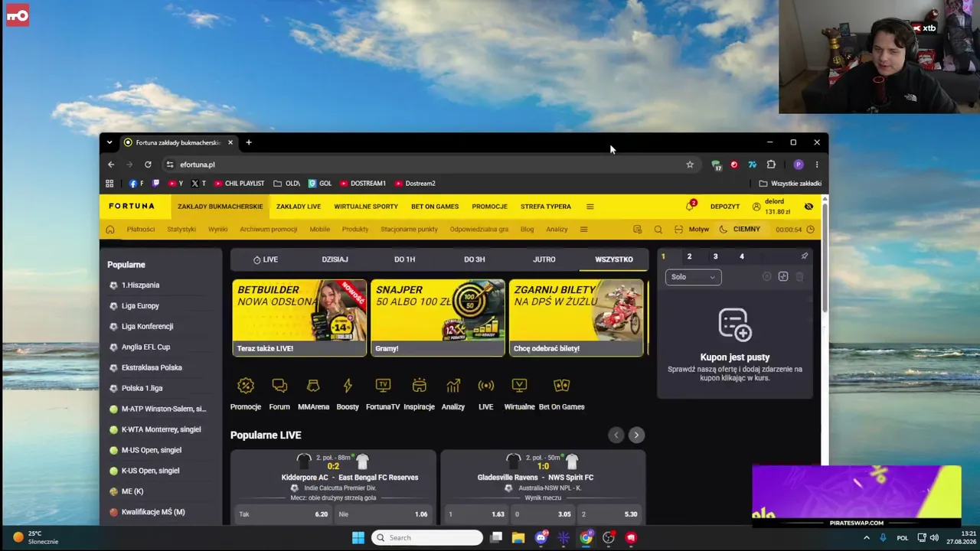Select the DO 1H filter tab
The width and height of the screenshot is (980, 551).
pos(404,259)
